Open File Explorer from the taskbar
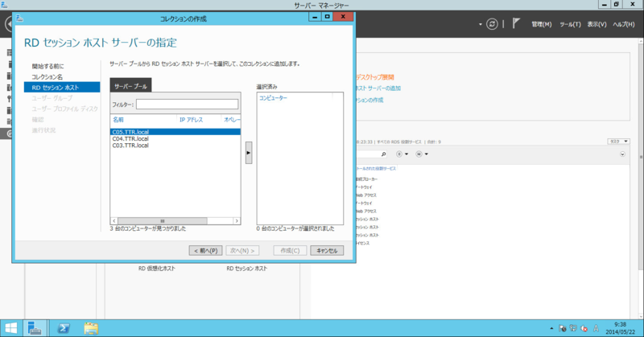The image size is (644, 337). [x=91, y=328]
